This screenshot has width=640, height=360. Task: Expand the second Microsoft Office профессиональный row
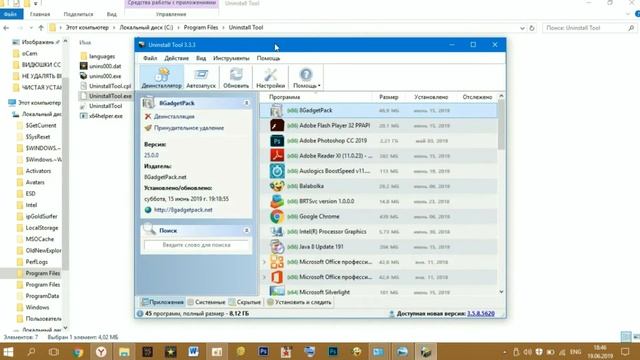pos(264,277)
